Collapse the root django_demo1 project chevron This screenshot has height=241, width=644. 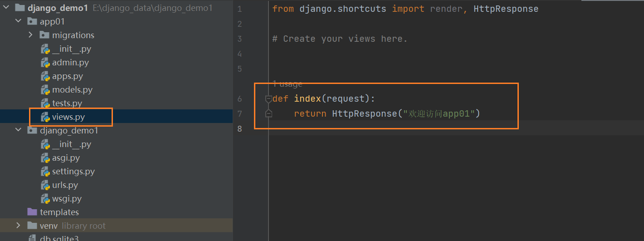coord(5,8)
